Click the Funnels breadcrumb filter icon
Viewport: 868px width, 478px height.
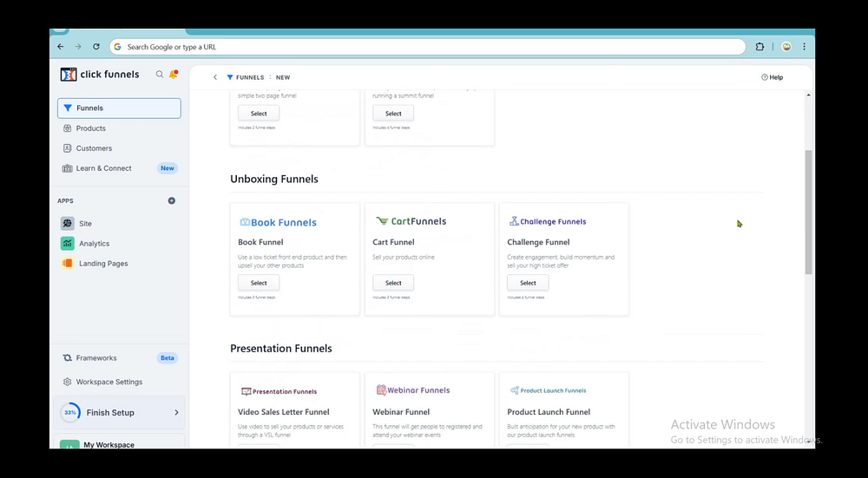(x=230, y=77)
